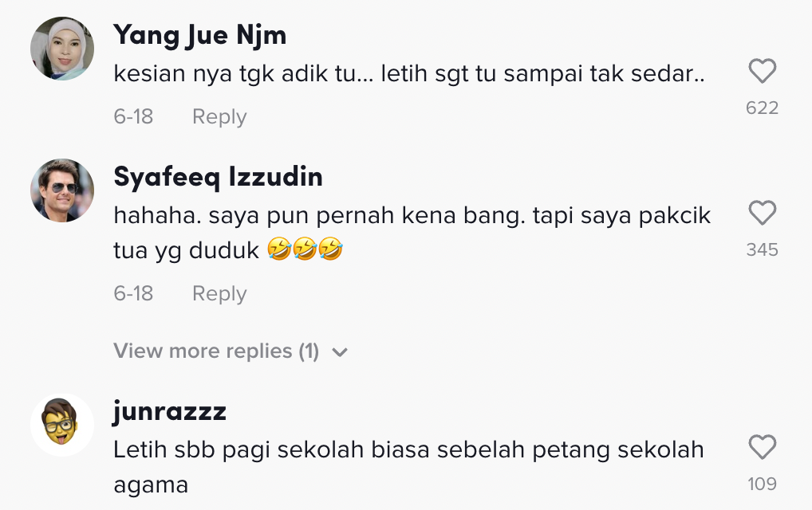
Task: Reply to Syafeeq Izzudin's comment
Action: tap(219, 293)
